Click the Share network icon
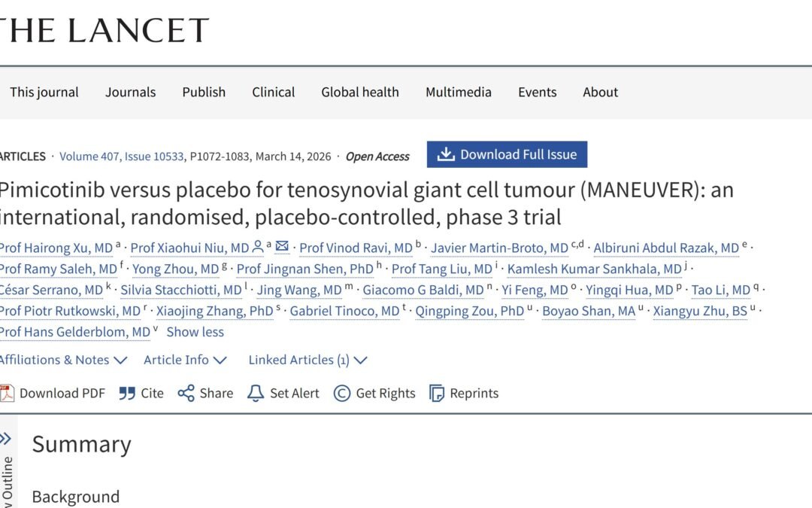The height and width of the screenshot is (508, 812). 186,393
